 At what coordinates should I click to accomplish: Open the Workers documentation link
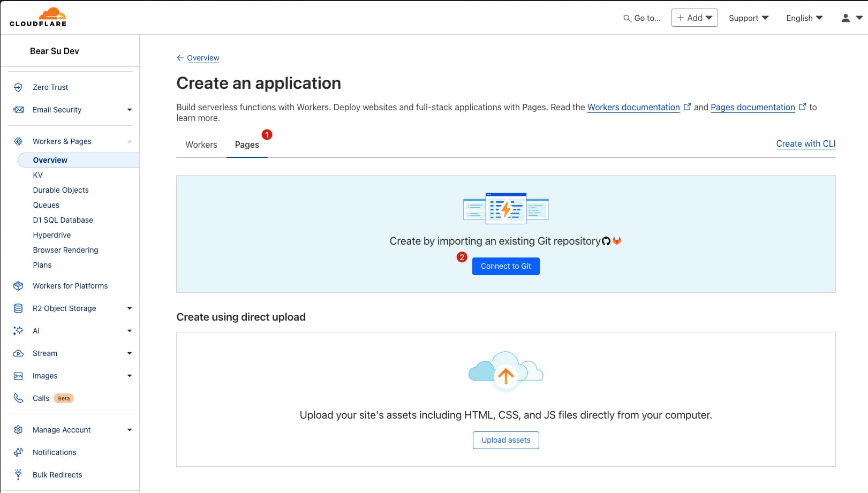[x=633, y=107]
